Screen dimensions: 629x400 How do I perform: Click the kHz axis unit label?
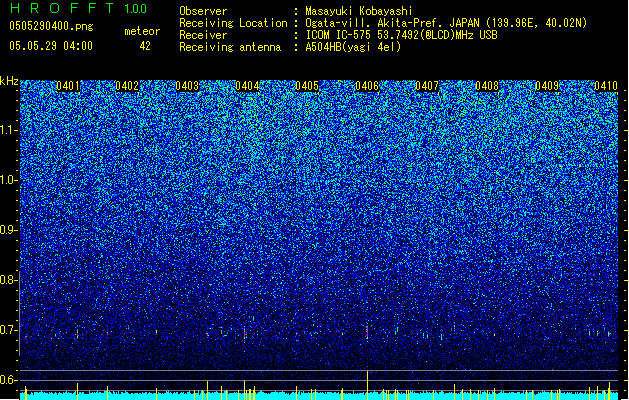pyautogui.click(x=9, y=81)
